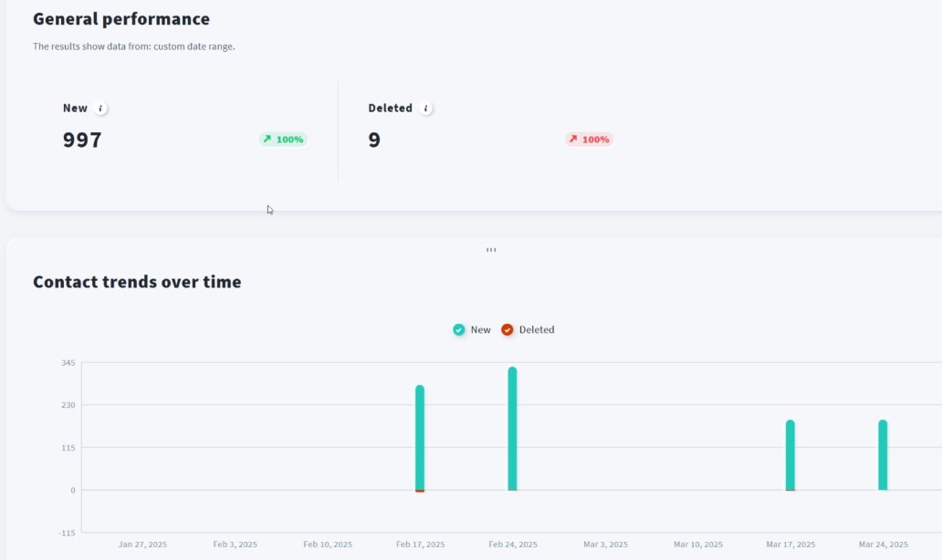
Task: Grab the drag handle above Contact trends
Action: tap(491, 249)
